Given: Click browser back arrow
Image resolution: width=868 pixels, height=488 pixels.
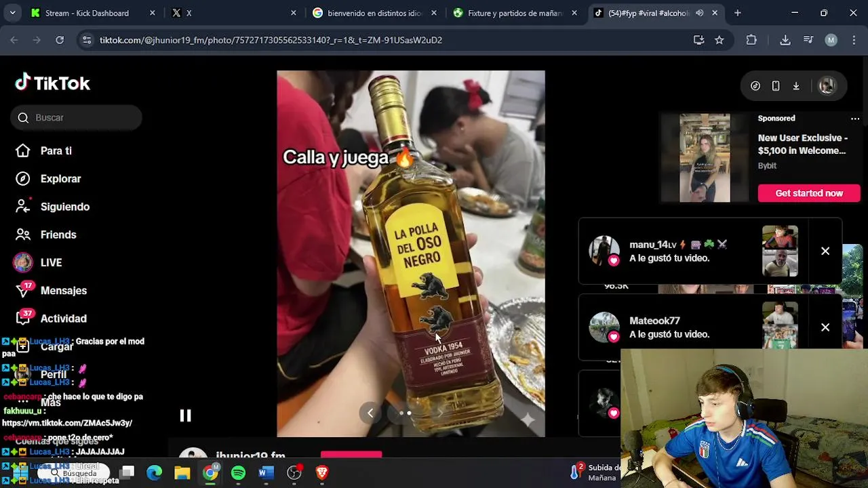Looking at the screenshot, I should coord(14,40).
